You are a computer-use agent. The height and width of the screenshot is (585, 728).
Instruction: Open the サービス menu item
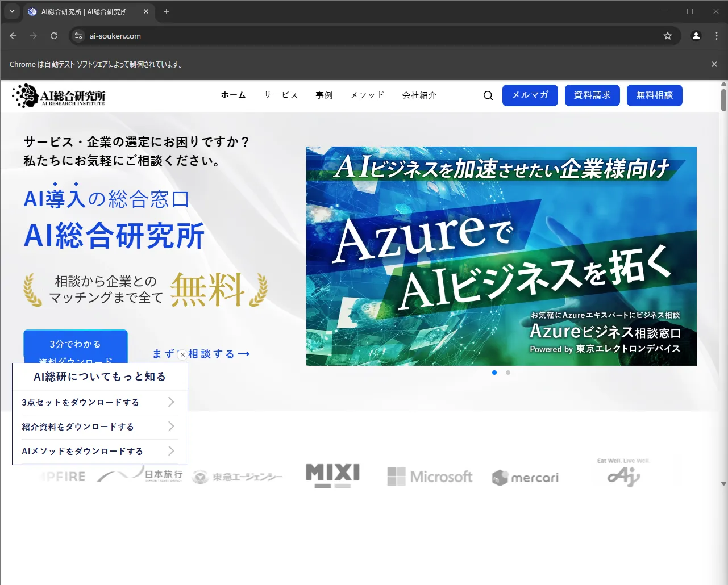(x=281, y=95)
